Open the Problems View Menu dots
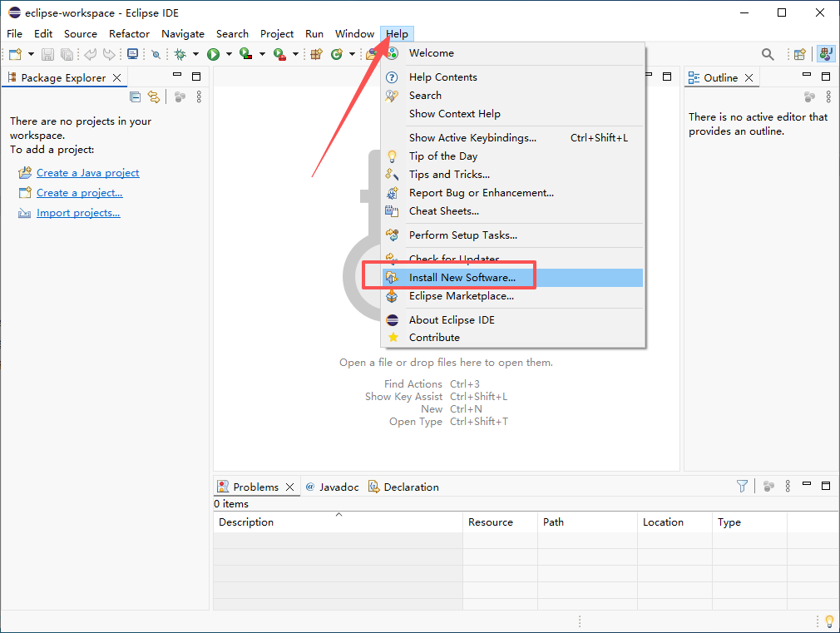 (x=788, y=486)
